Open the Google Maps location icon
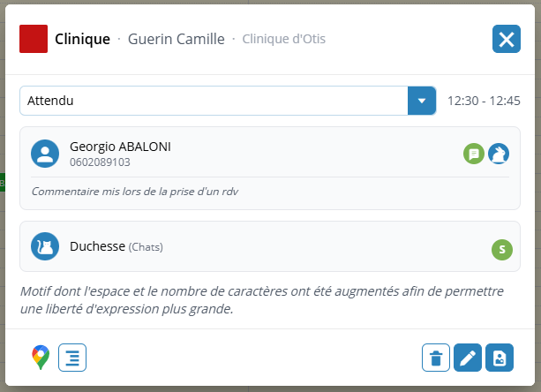 [x=40, y=358]
